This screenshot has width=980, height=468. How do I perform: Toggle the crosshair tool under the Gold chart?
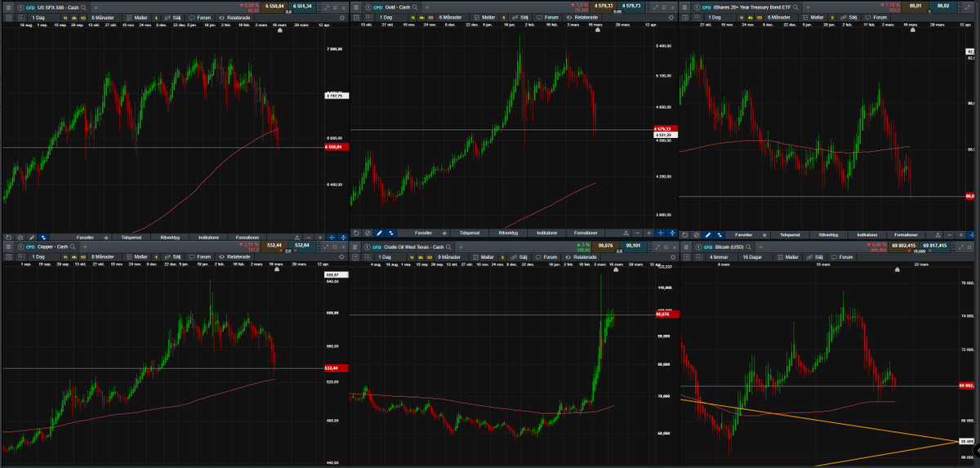(x=660, y=233)
